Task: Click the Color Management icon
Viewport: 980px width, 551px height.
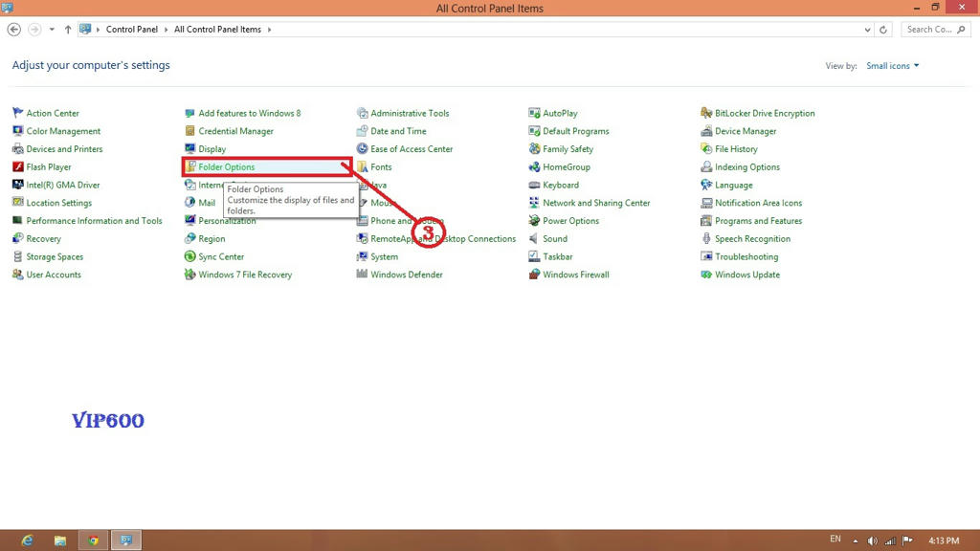Action: (x=17, y=131)
